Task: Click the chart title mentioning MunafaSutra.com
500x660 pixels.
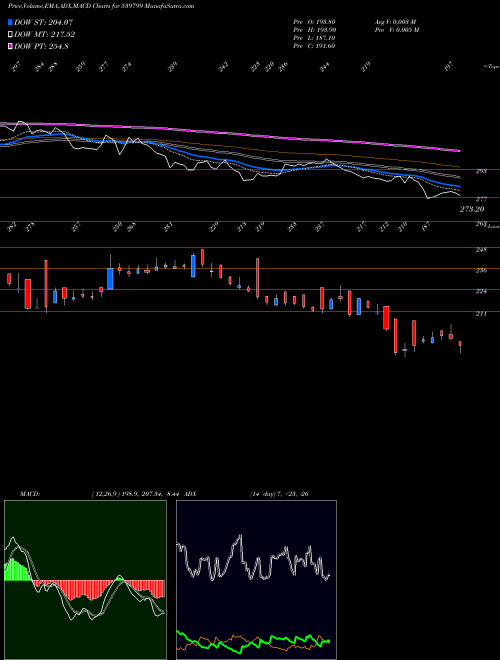Action: [x=101, y=6]
